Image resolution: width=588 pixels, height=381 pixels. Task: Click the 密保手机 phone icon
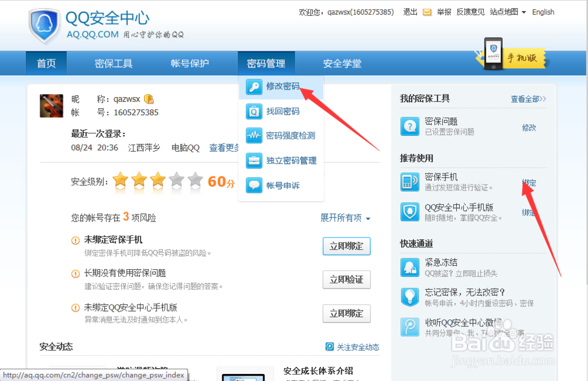coord(409,182)
